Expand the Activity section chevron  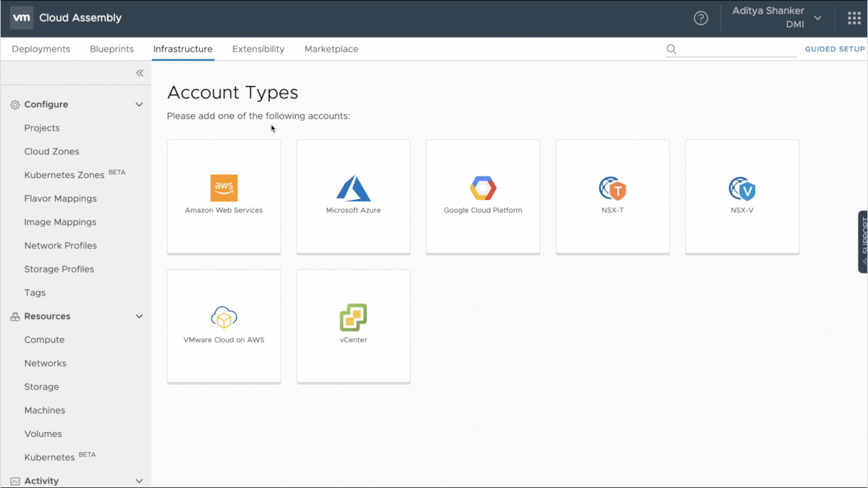click(139, 481)
